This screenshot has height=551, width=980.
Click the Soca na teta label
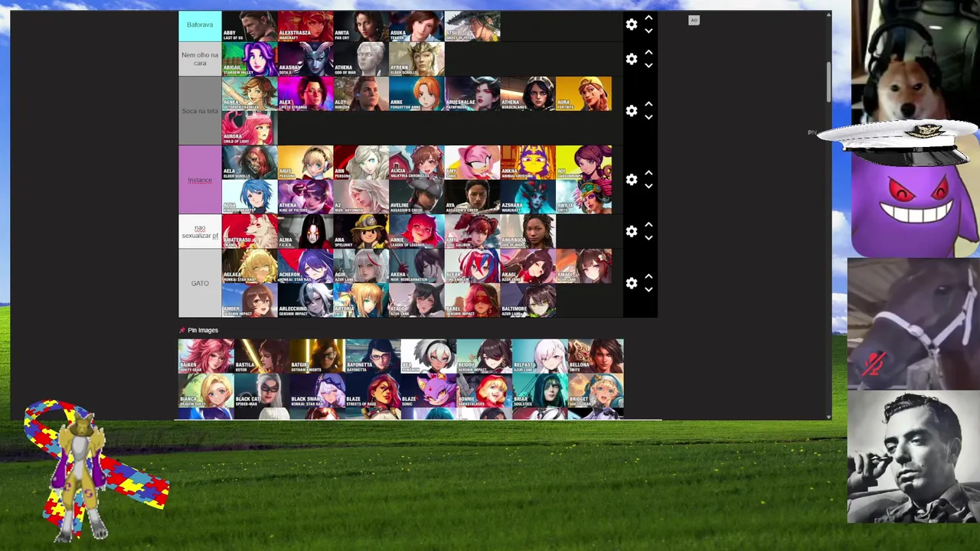pyautogui.click(x=200, y=111)
